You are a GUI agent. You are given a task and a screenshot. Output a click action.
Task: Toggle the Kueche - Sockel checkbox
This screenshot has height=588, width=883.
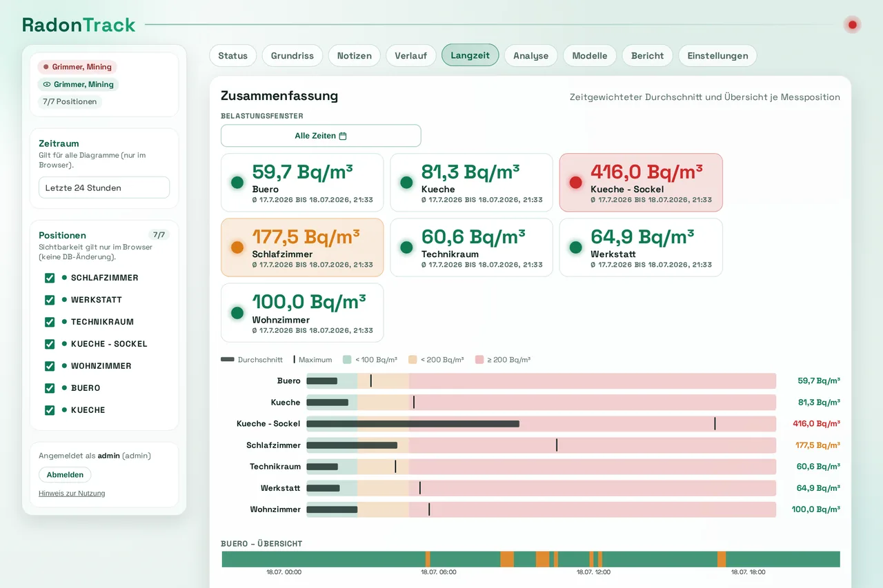coord(50,344)
